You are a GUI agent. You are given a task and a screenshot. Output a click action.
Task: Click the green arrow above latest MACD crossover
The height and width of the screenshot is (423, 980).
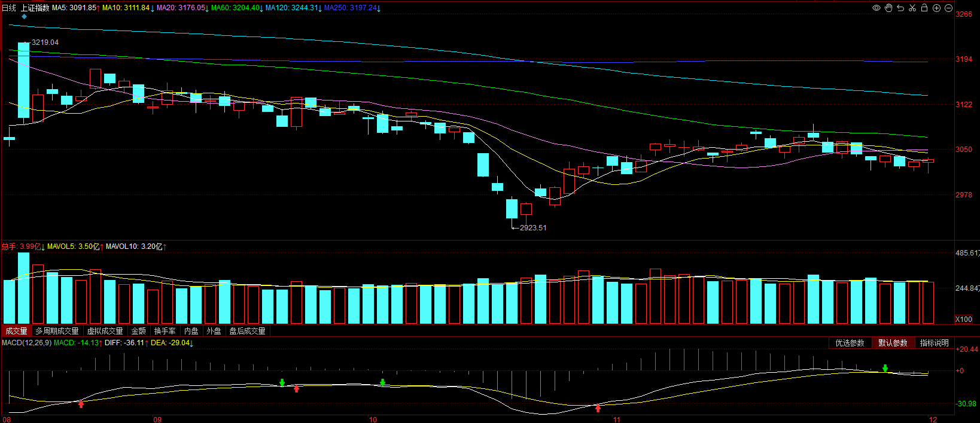coord(885,368)
